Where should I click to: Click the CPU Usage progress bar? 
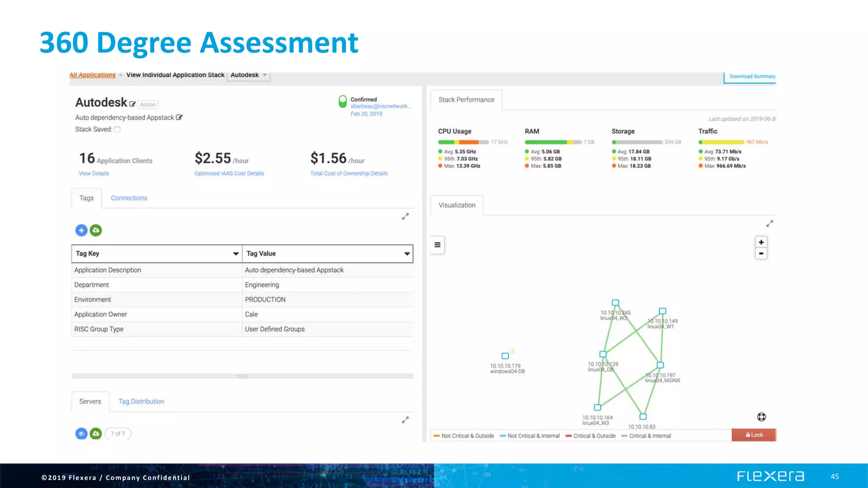463,142
